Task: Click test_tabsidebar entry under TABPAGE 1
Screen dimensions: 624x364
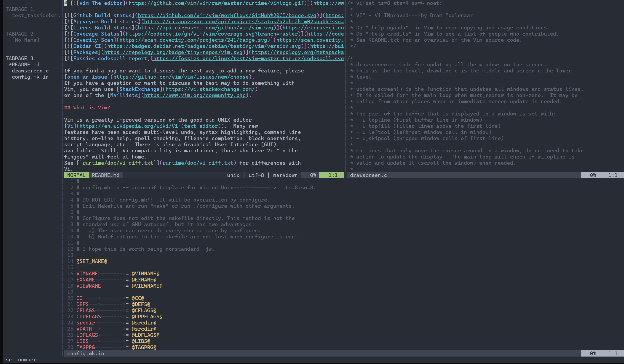Action: click(x=36, y=15)
